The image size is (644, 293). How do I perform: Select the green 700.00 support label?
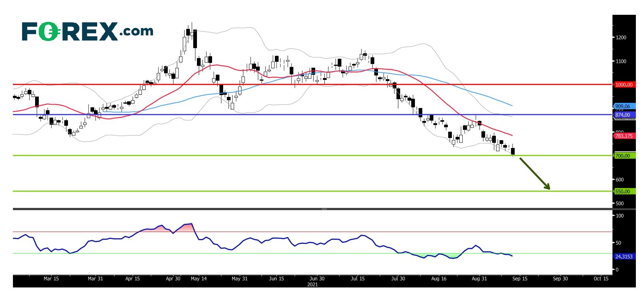(624, 156)
